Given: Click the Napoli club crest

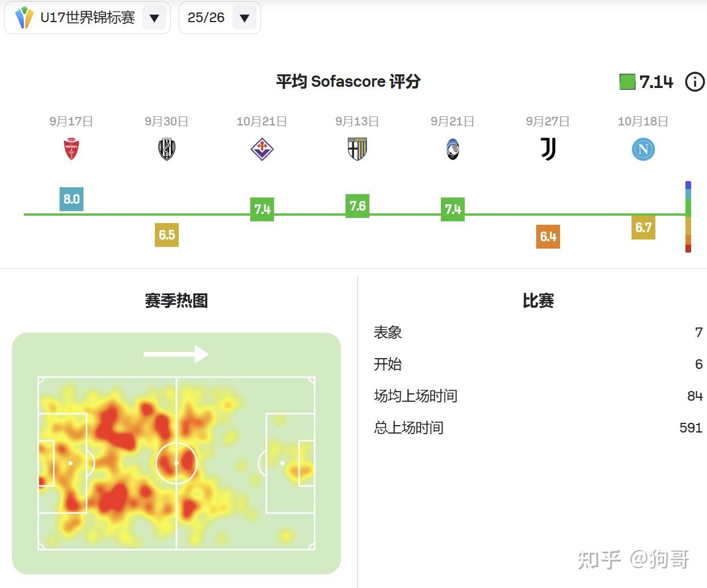Looking at the screenshot, I should 643,149.
